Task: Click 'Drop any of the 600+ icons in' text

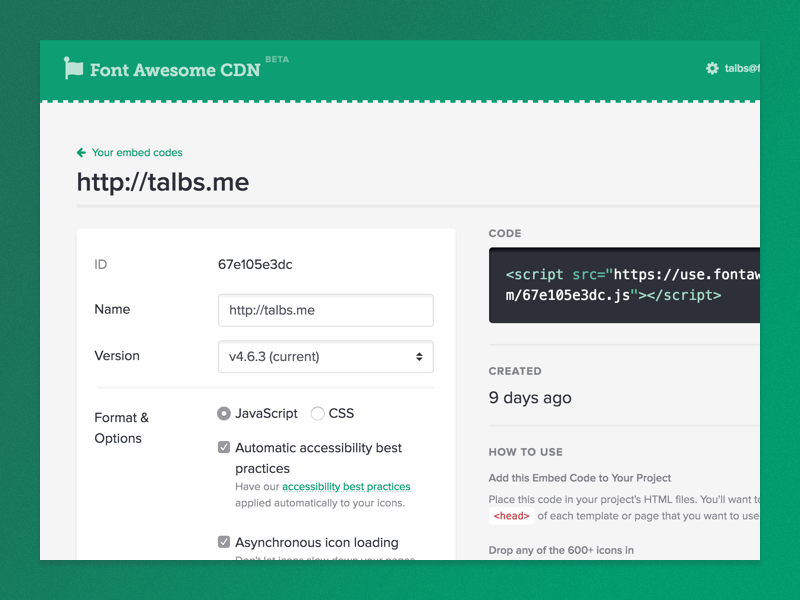Action: click(561, 550)
